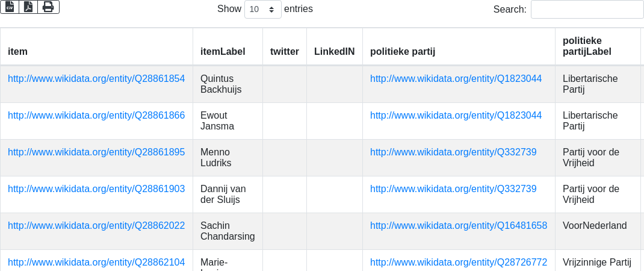Open the entries per page dropdown
Image resolution: width=644 pixels, height=271 pixels.
point(263,9)
